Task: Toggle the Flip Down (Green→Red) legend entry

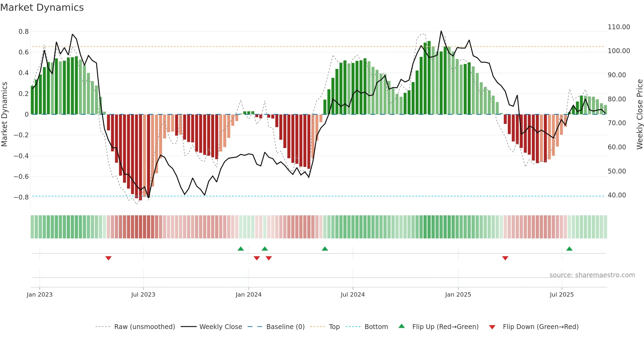Action: 534,327
